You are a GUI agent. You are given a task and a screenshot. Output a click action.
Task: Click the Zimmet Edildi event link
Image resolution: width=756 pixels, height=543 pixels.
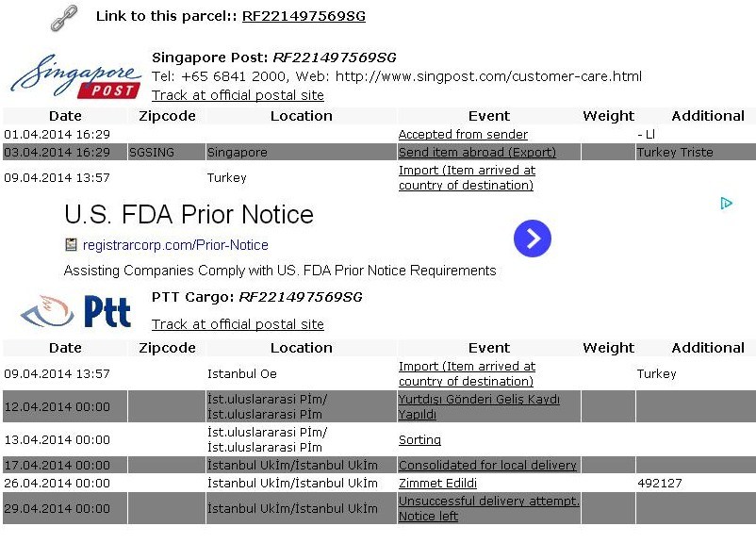(437, 483)
